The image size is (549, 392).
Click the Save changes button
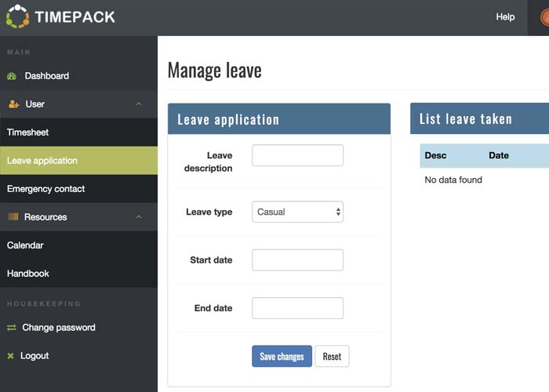[x=282, y=356]
